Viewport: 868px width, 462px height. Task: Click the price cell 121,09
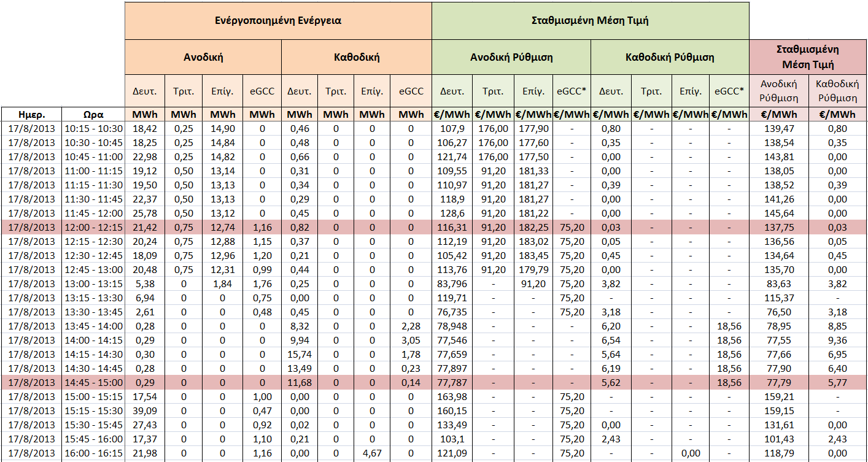click(452, 453)
